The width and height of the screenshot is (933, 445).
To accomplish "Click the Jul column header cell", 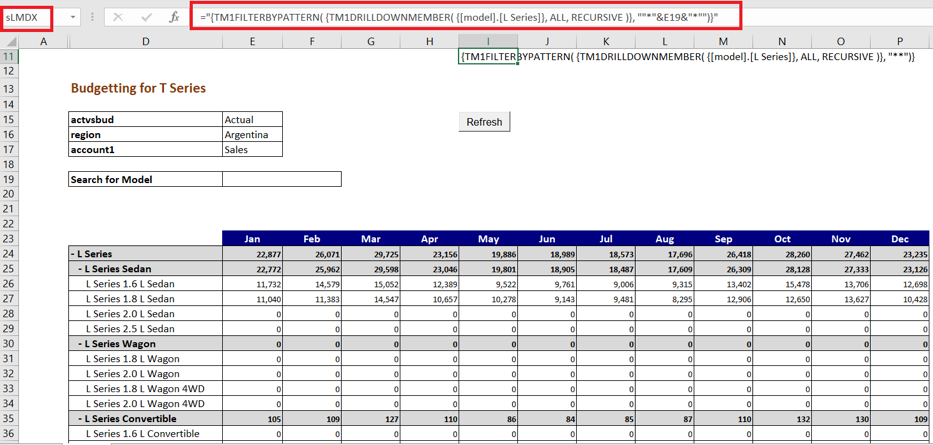I will point(606,239).
